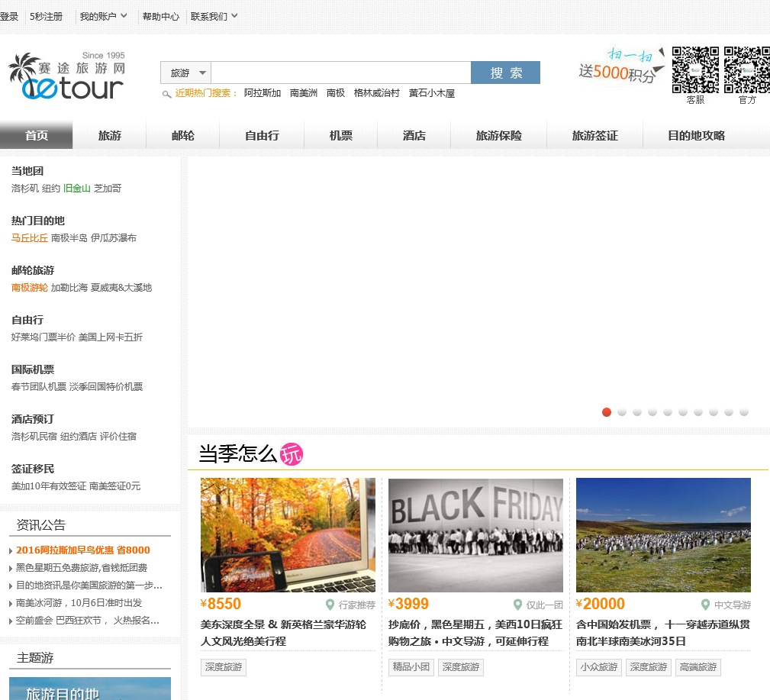The width and height of the screenshot is (770, 700).
Task: Click the 洛杉矶民宿 link
Action: [x=34, y=436]
